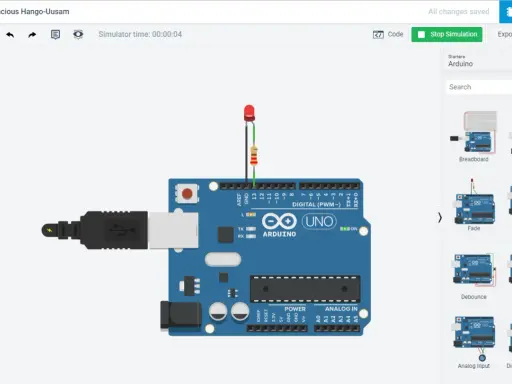Click the Redo arrow icon
Viewport: 512px width, 384px height.
point(32,35)
